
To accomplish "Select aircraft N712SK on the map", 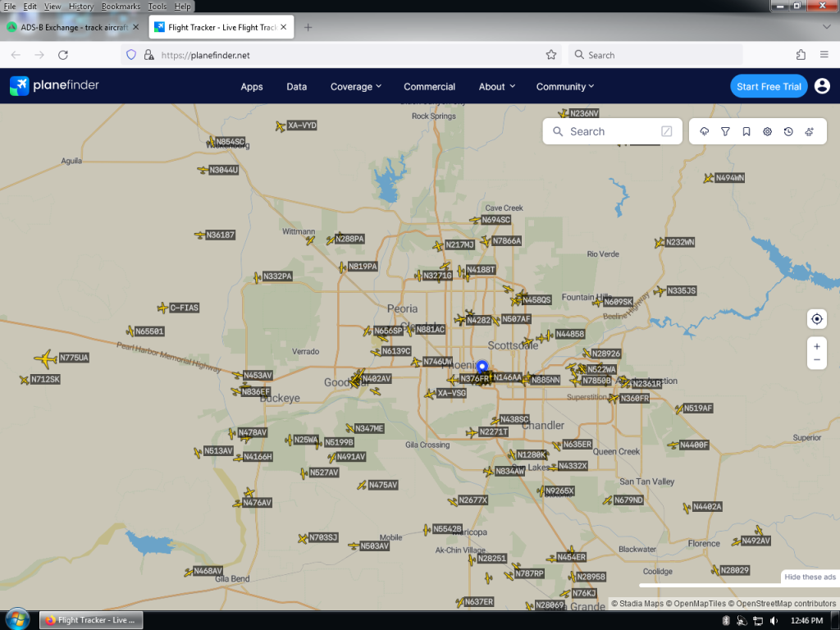I will click(x=24, y=380).
